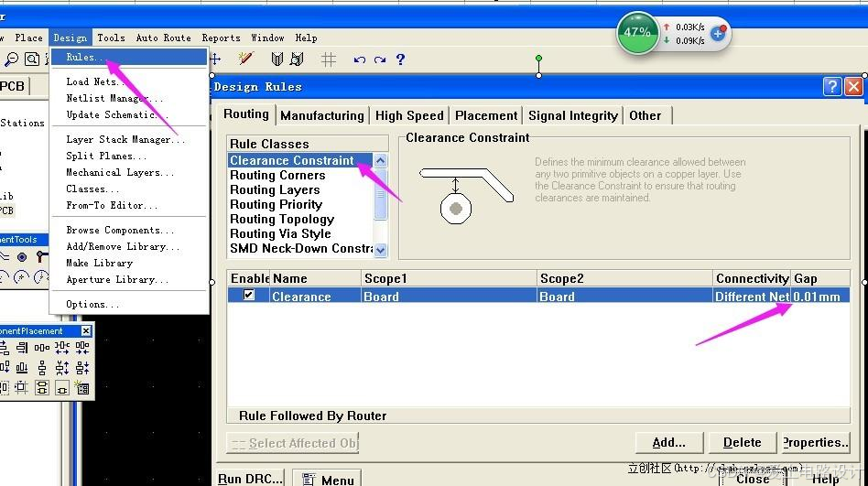Screen dimensions: 868x486
Task: Click the Add... button
Action: point(668,442)
